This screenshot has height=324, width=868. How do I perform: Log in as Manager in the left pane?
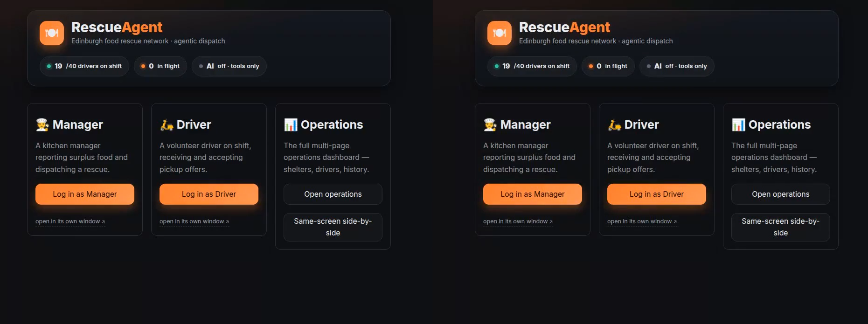85,194
